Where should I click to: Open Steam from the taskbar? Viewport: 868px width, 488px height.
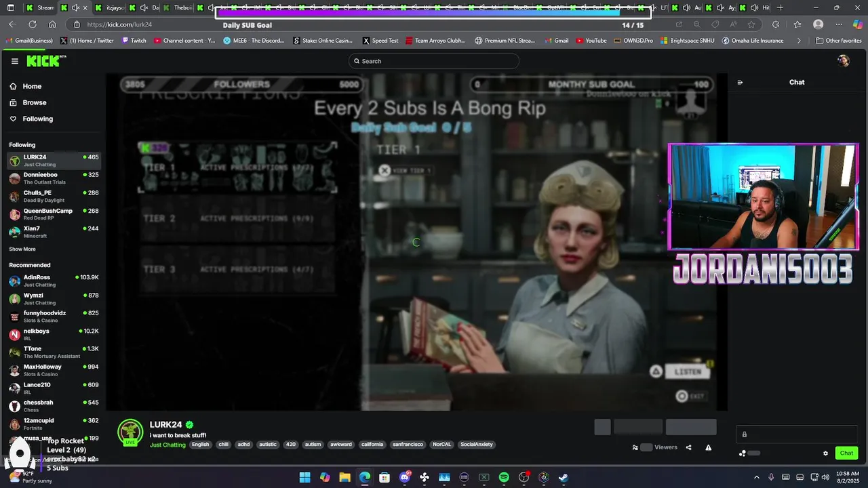tap(564, 477)
